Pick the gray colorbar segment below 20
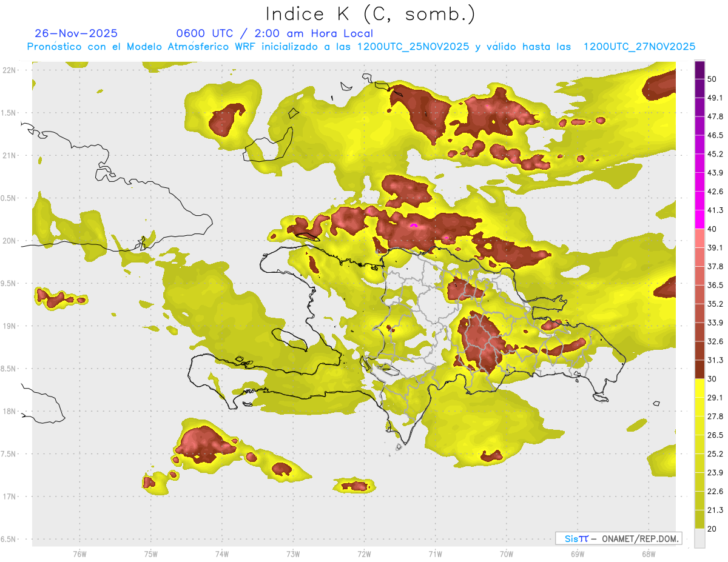The image size is (728, 562). 699,538
